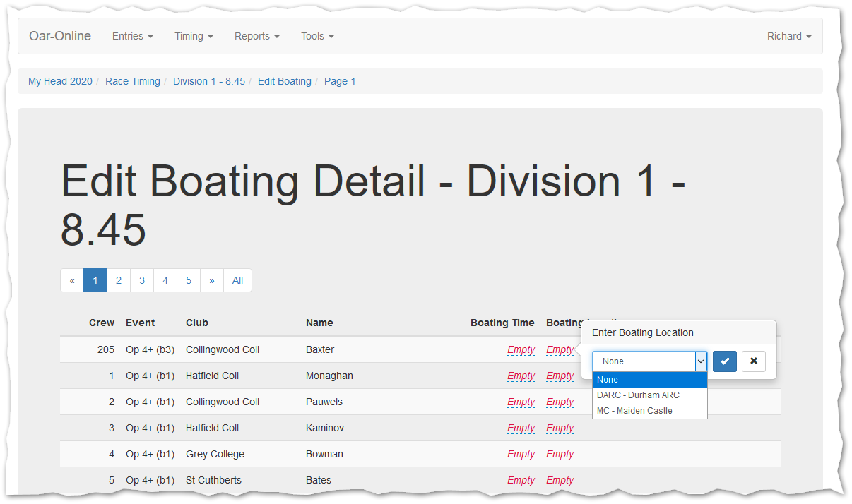This screenshot has height=504, width=852.
Task: Click the Boating Location select box
Action: pyautogui.click(x=649, y=361)
